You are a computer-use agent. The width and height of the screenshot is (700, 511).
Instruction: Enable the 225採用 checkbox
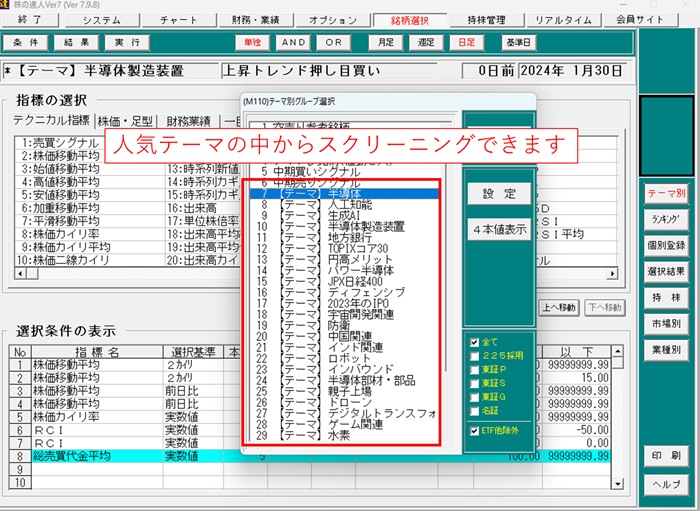(474, 356)
